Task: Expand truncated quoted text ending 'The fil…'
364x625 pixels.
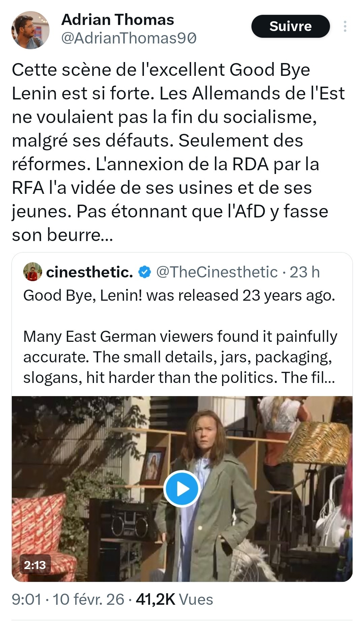Action: [321, 378]
